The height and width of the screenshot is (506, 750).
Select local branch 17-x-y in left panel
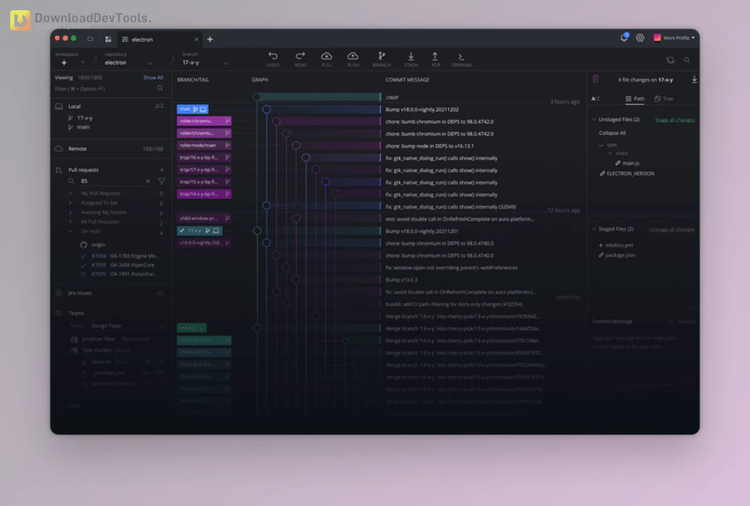[x=85, y=118]
